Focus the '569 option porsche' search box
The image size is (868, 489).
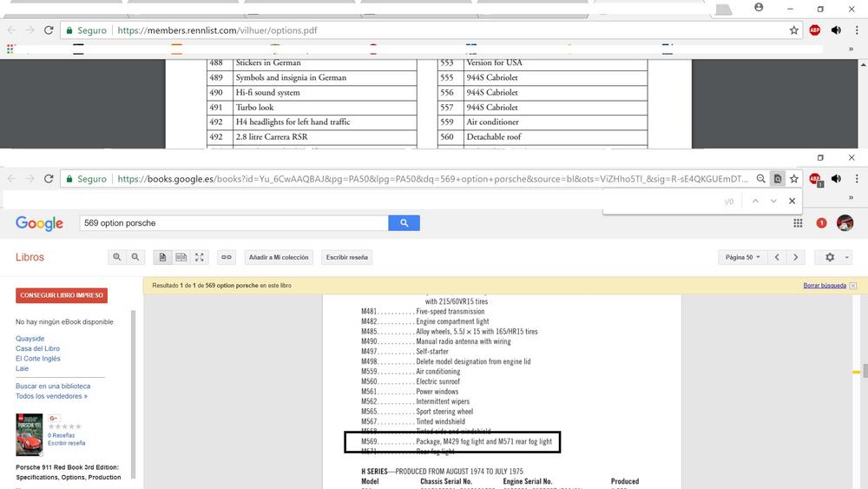coord(233,223)
